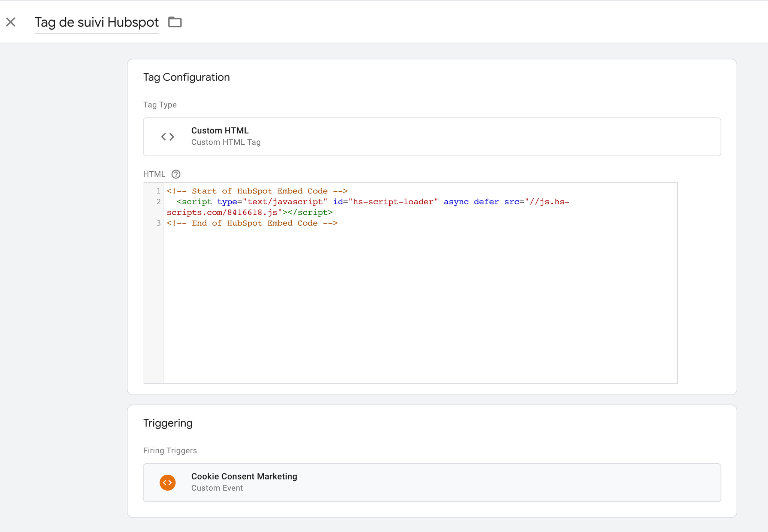768x532 pixels.
Task: Click the 'async' attribute in the script
Action: [456, 202]
